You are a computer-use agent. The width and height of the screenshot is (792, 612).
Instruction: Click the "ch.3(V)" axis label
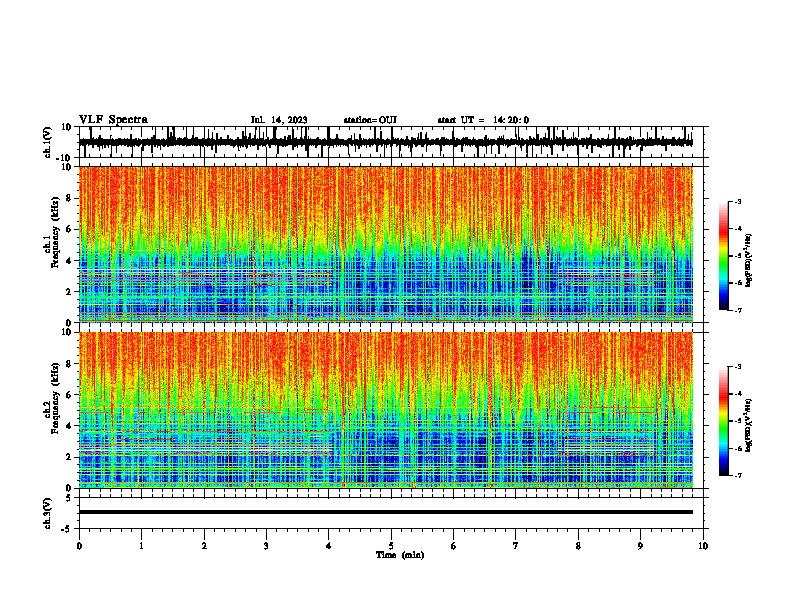[x=48, y=513]
